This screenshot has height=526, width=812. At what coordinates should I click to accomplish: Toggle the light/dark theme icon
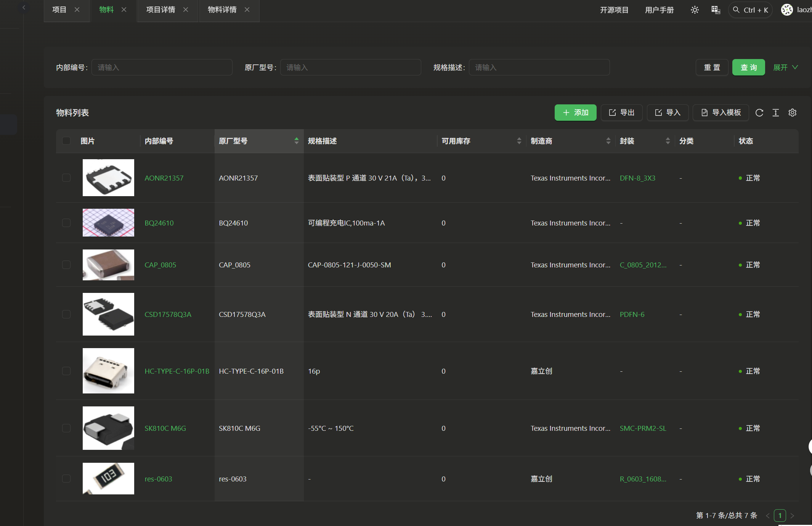(x=695, y=10)
